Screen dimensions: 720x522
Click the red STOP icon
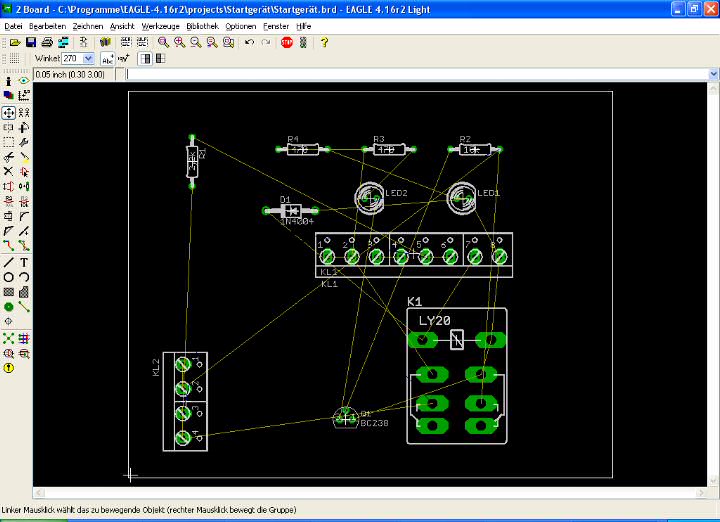287,43
